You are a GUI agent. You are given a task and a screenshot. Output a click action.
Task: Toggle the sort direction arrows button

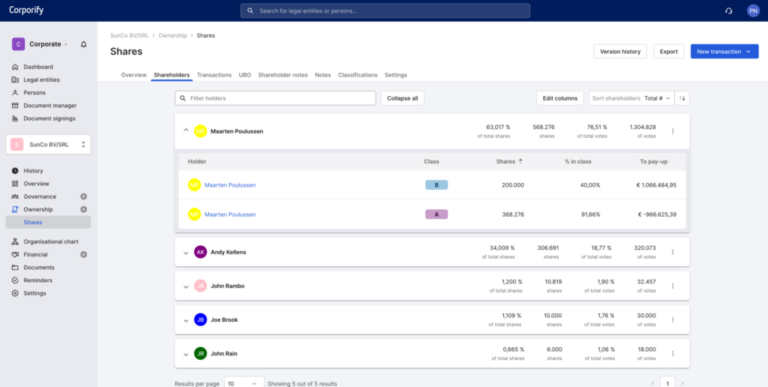tap(682, 98)
